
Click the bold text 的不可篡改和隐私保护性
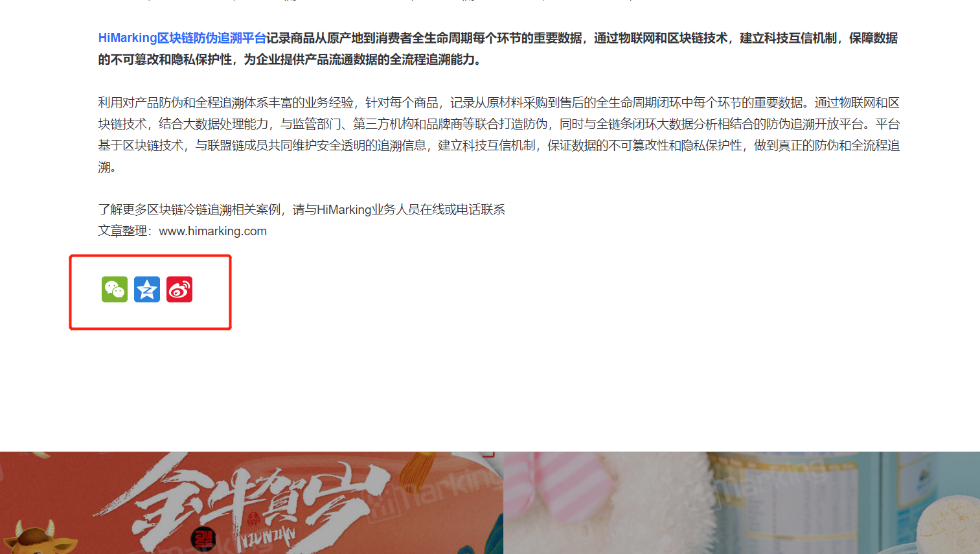[x=165, y=60]
